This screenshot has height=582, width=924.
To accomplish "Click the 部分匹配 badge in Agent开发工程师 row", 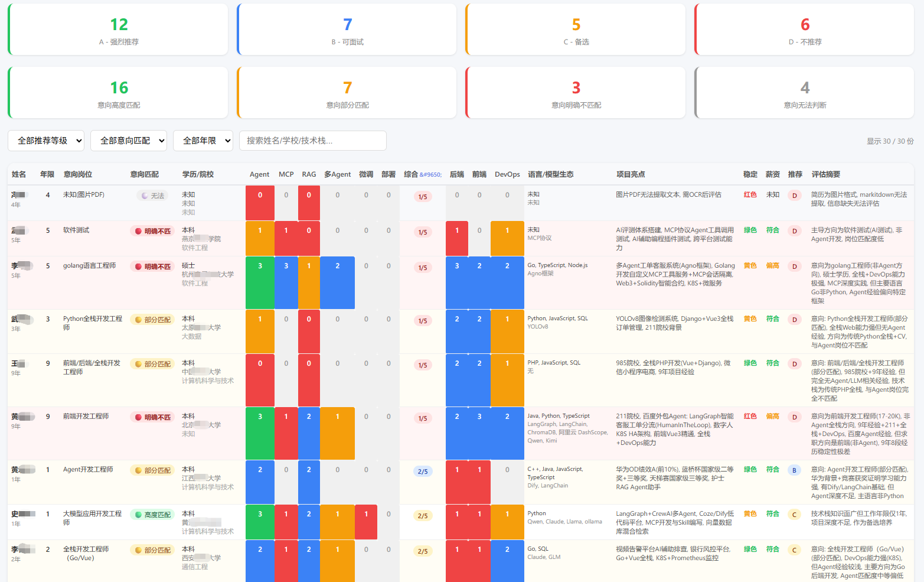I will pyautogui.click(x=153, y=470).
